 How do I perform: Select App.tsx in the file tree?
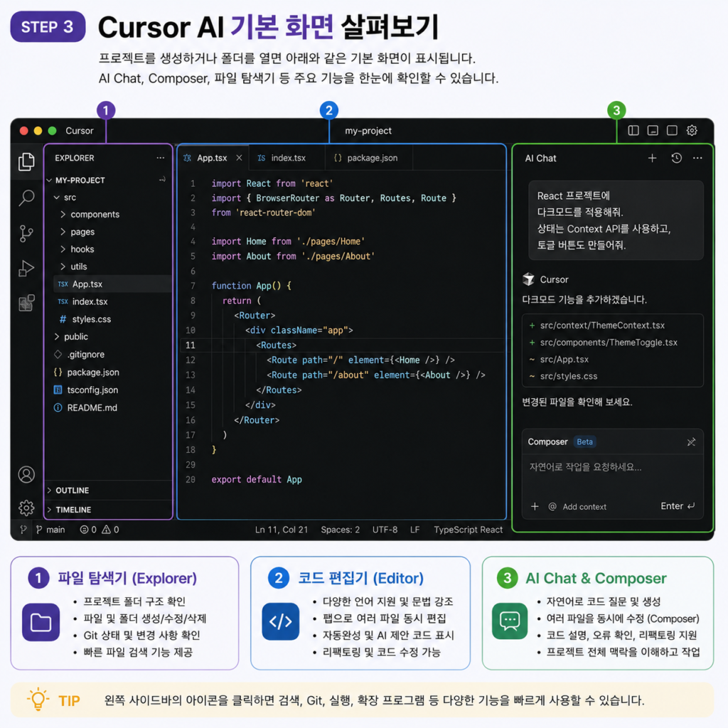click(x=112, y=284)
